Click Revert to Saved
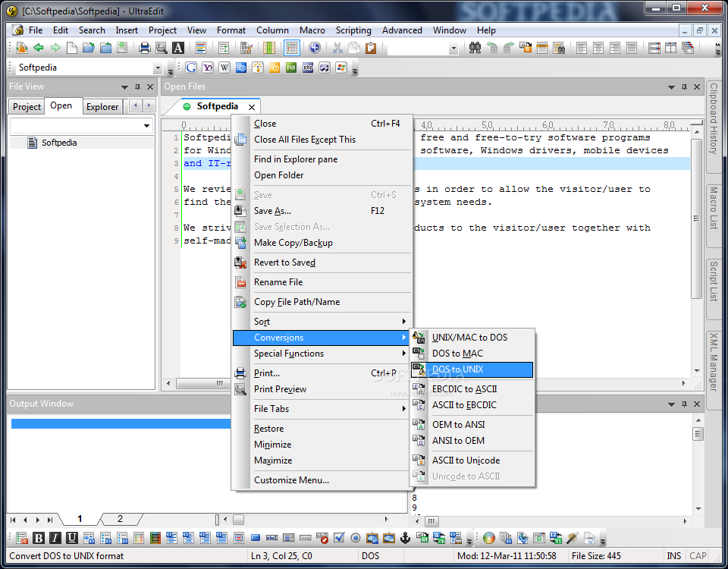728x569 pixels. (322, 262)
